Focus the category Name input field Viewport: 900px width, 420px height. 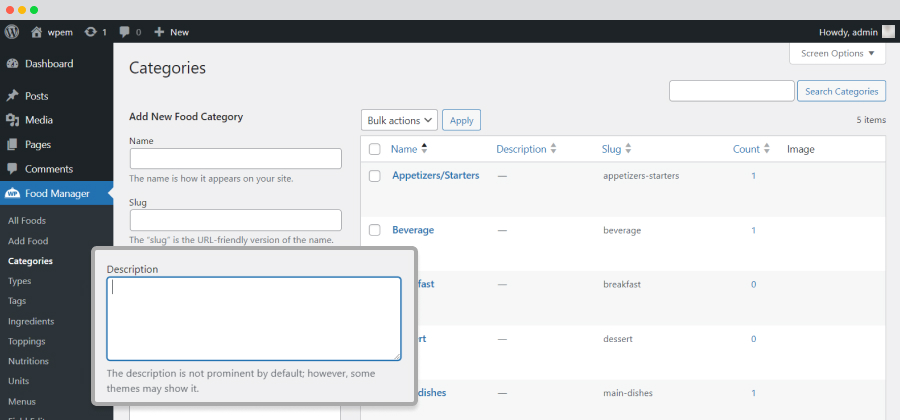[236, 158]
